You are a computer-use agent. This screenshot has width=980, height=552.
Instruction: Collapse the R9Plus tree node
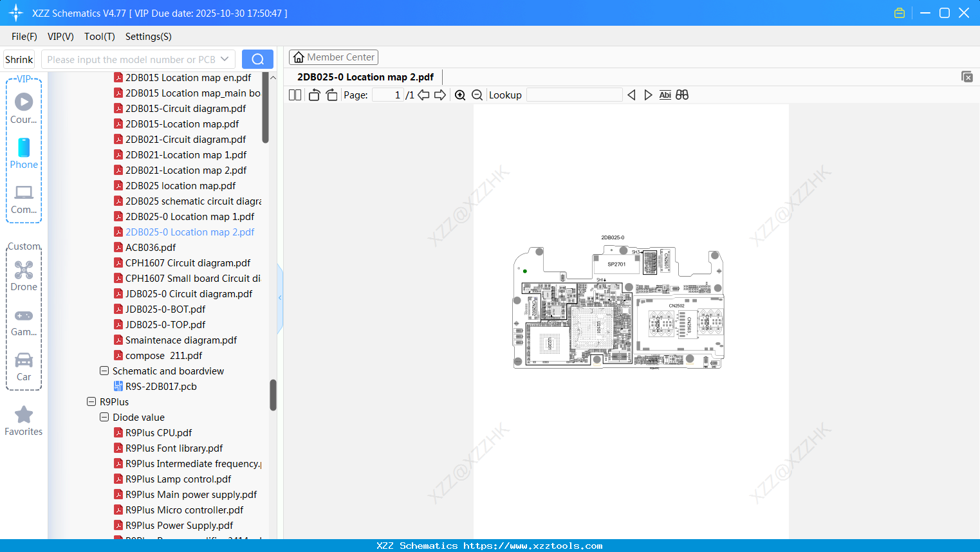tap(91, 401)
